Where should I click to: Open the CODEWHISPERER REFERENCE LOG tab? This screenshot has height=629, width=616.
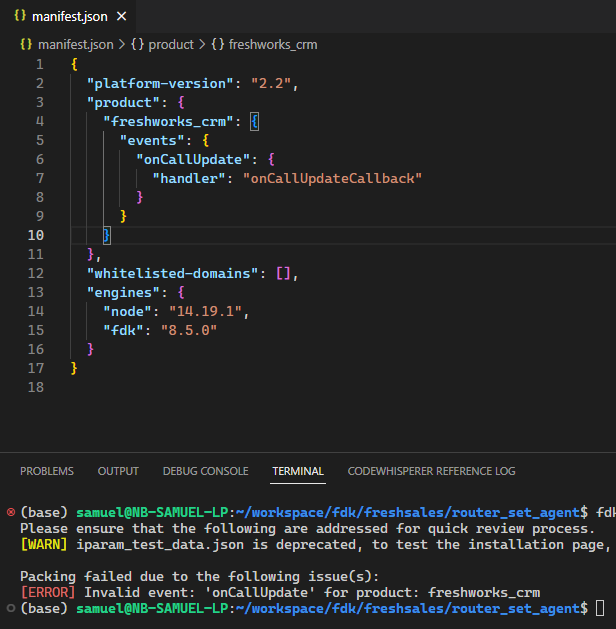coord(432,471)
